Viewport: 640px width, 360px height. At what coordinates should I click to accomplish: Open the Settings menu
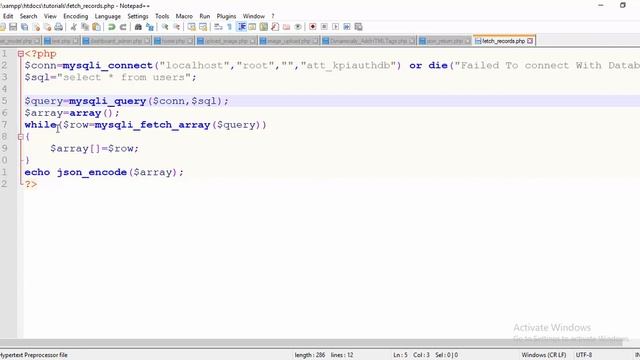[138, 16]
